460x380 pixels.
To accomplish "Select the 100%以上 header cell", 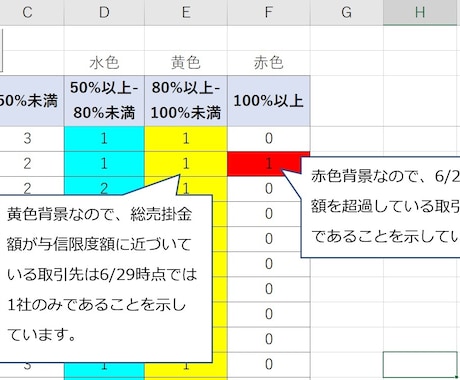I will pos(269,101).
